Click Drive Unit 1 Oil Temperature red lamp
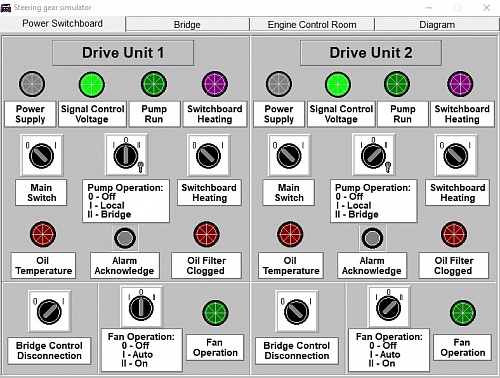The image size is (500, 378). [43, 234]
